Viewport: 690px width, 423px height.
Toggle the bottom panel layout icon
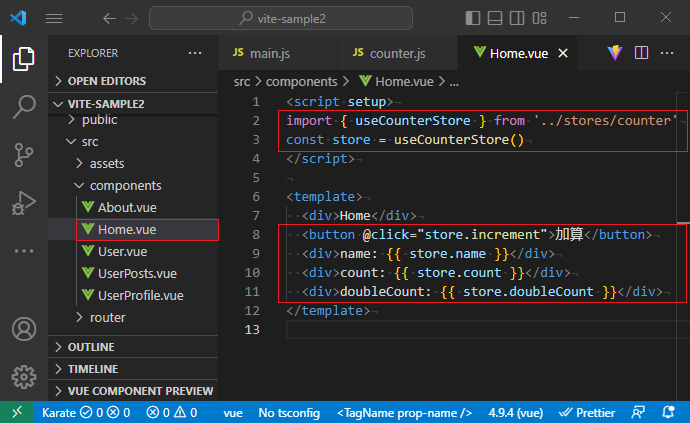click(495, 18)
